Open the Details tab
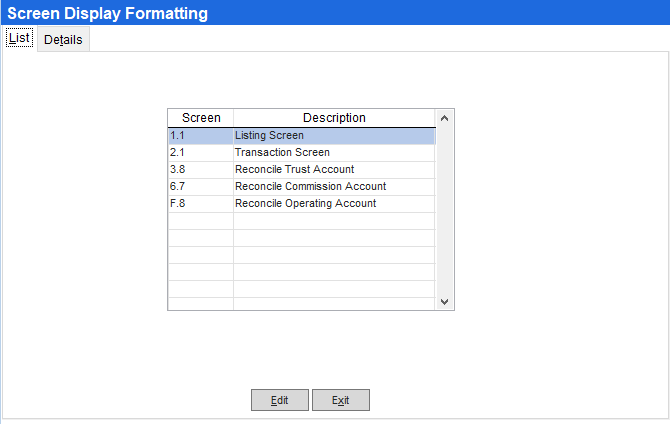This screenshot has width=670, height=424. (62, 39)
